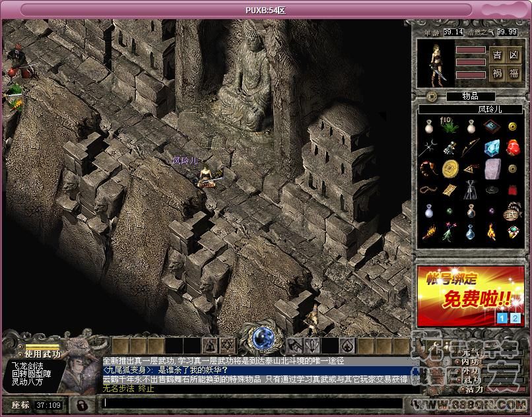The image size is (532, 417).
Task: Click the silver gauntlet armor item
Action: (x=450, y=148)
